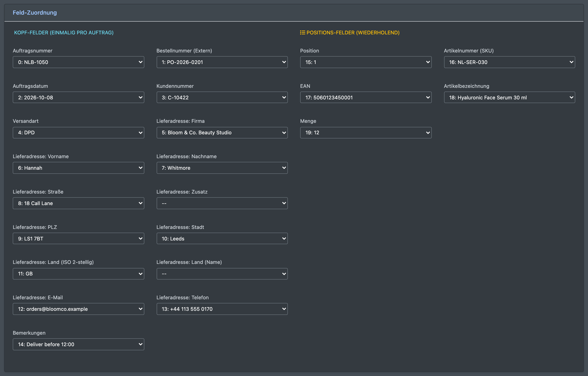This screenshot has width=588, height=376.
Task: Click the Feld-Zuordnung panel title
Action: click(x=35, y=13)
